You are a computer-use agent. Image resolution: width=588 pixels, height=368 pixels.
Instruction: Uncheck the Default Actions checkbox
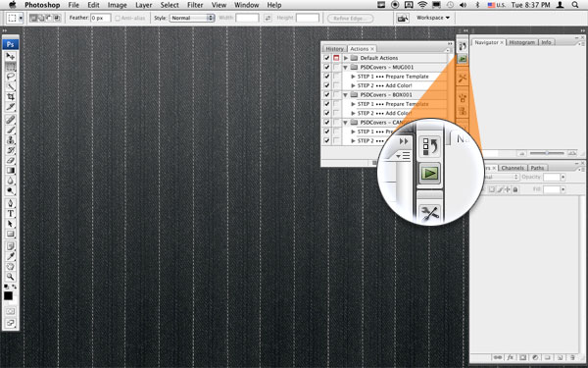pos(326,58)
